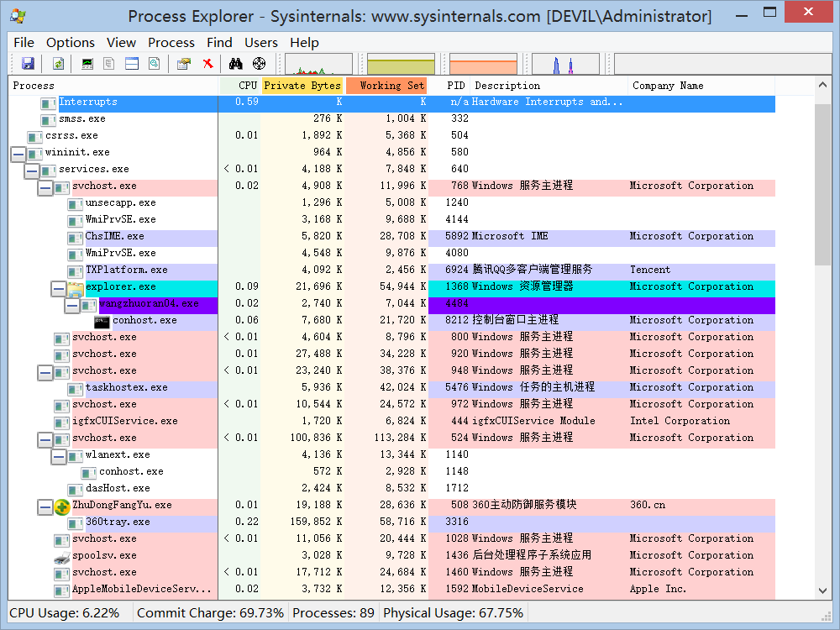Click the DLL/handle view toolbar icon
Image resolution: width=840 pixels, height=630 pixels.
point(155,64)
